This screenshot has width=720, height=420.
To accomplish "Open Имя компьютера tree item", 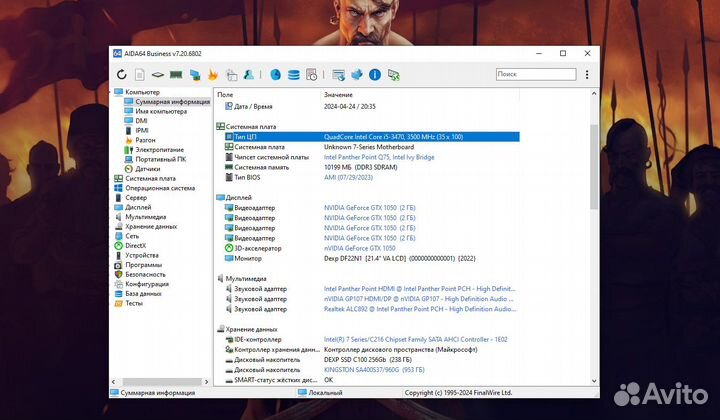I will click(161, 111).
